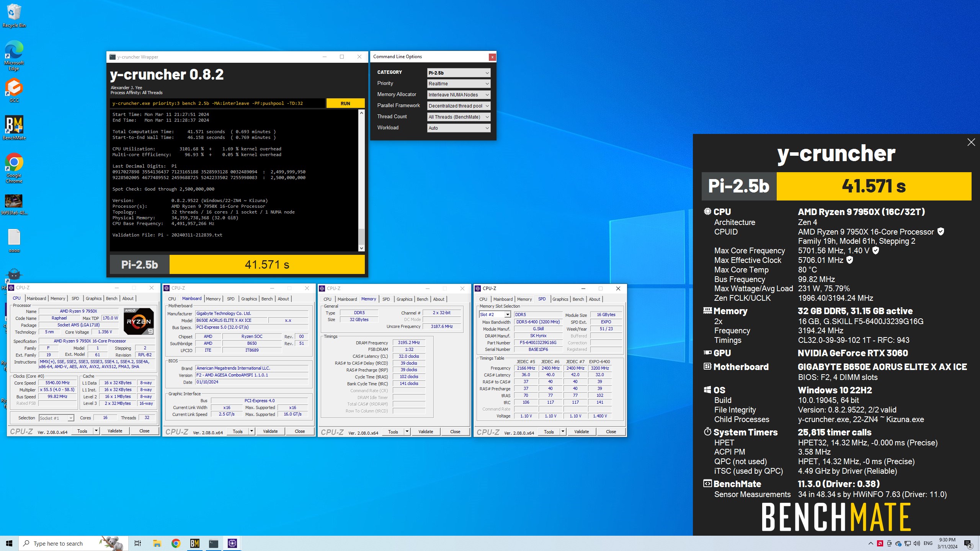Switch to the console window in taskbar

(214, 543)
